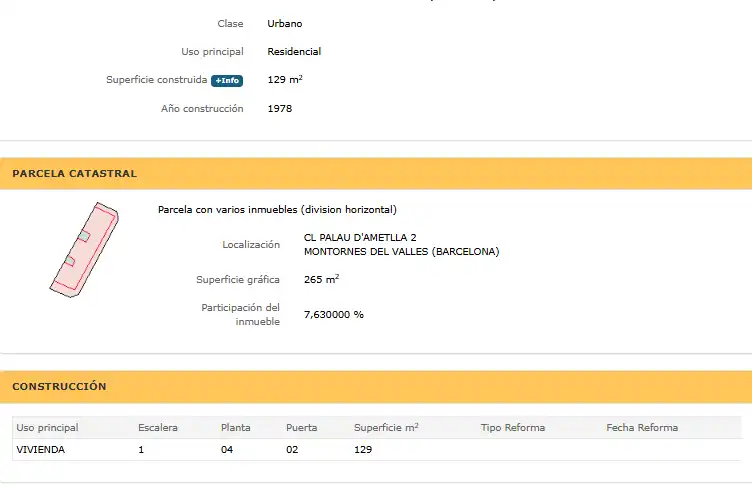Open the cadastral parcel map thumbnail
The width and height of the screenshot is (752, 486).
[x=84, y=249]
